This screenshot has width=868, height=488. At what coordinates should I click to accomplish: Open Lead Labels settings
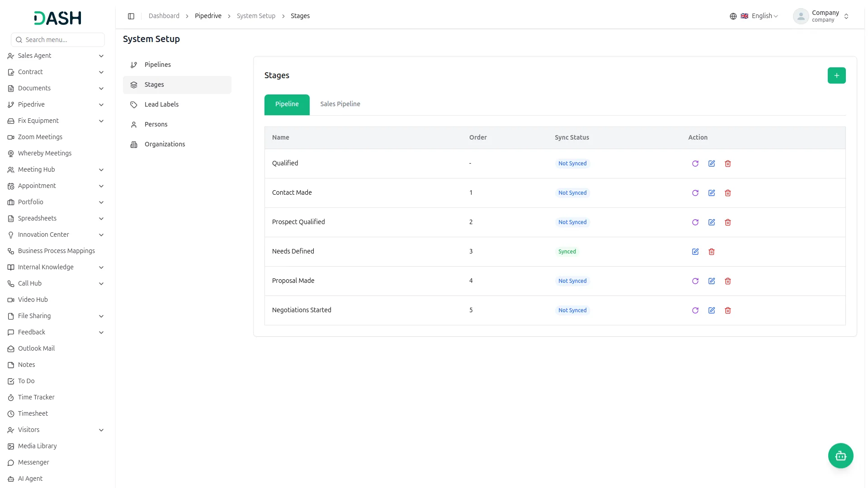[177, 104]
